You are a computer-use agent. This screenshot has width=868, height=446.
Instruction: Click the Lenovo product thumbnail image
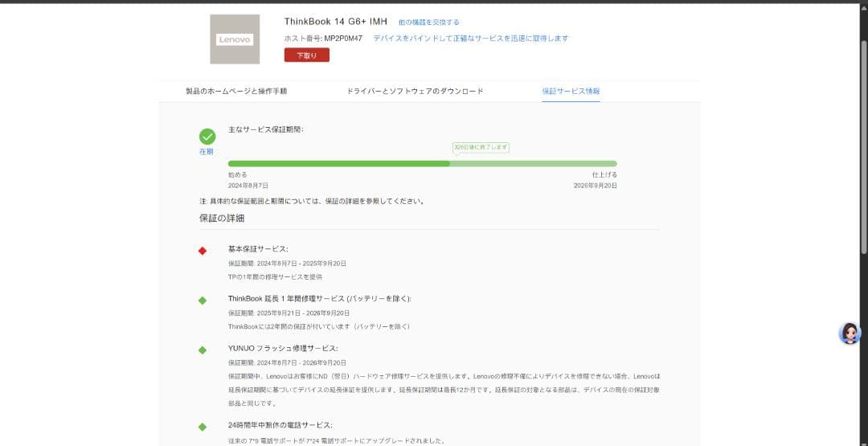tap(235, 39)
